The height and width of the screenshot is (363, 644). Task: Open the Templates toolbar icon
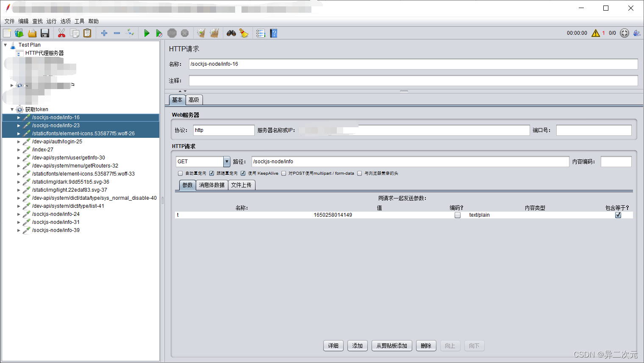tap(19, 33)
